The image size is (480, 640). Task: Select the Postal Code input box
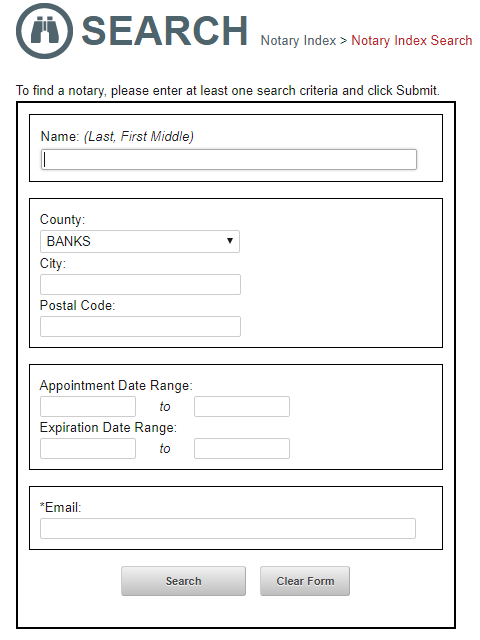[x=140, y=327]
